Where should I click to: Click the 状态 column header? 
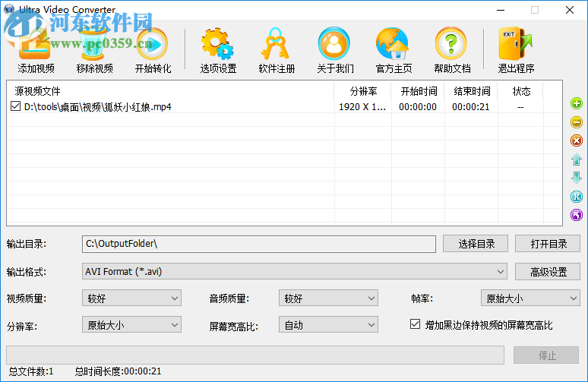coord(520,91)
